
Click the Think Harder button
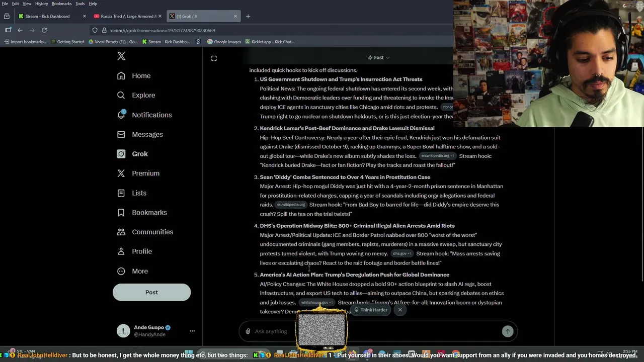click(370, 310)
